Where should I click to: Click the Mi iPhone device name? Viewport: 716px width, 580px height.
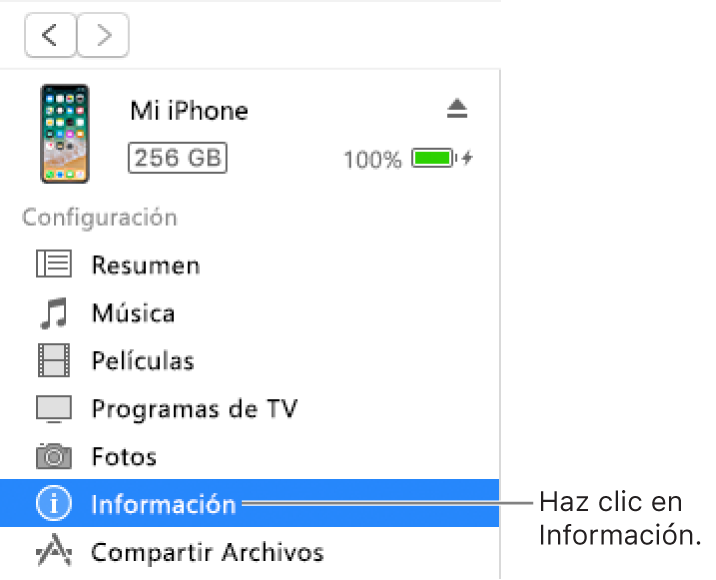[189, 111]
